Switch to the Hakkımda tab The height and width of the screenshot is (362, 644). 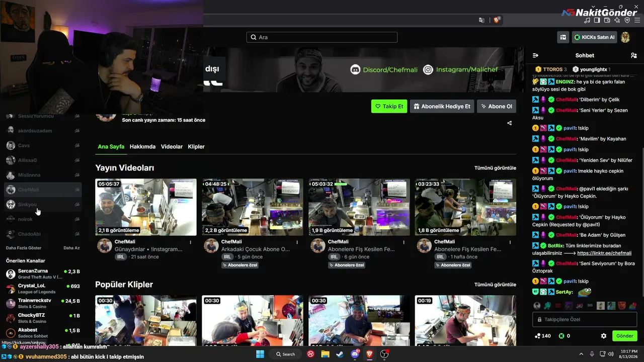pyautogui.click(x=142, y=147)
